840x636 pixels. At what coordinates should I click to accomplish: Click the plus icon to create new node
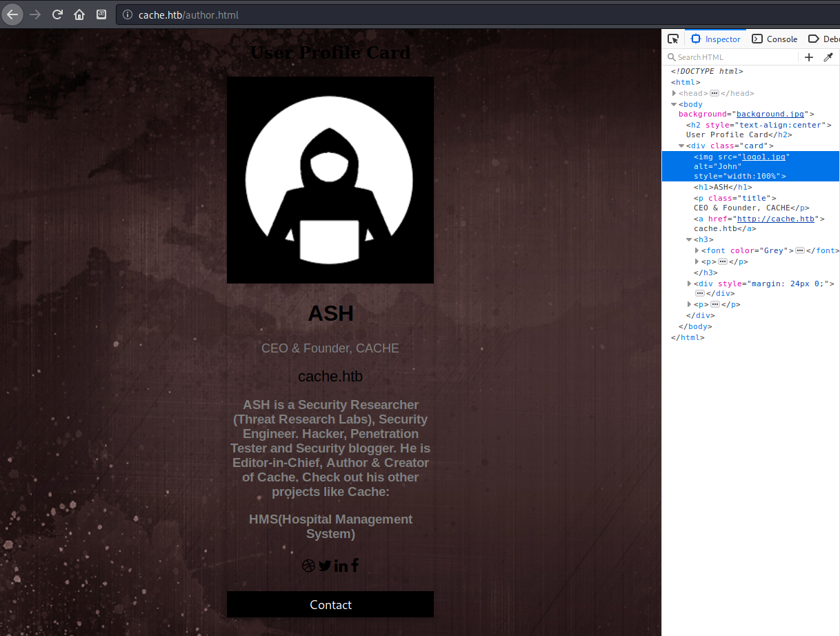tap(809, 57)
